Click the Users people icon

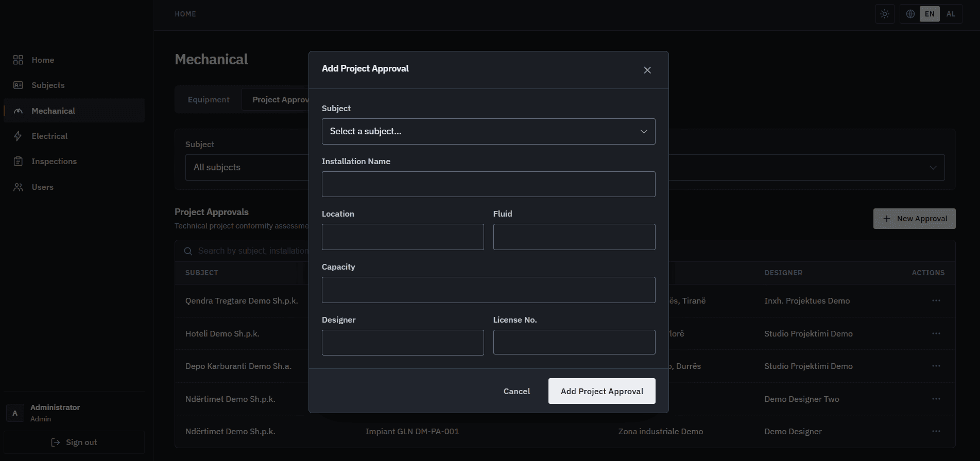18,187
